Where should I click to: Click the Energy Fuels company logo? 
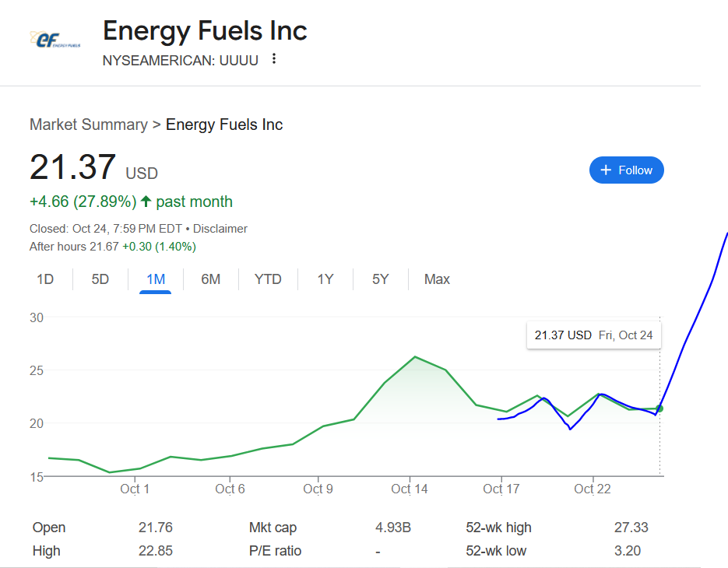(x=55, y=40)
